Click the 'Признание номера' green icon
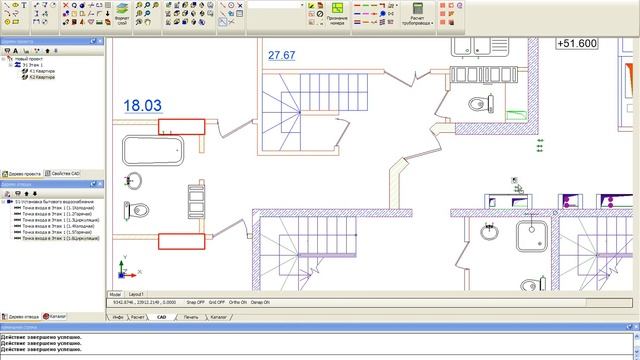This screenshot has height=360, width=640. pos(337,14)
